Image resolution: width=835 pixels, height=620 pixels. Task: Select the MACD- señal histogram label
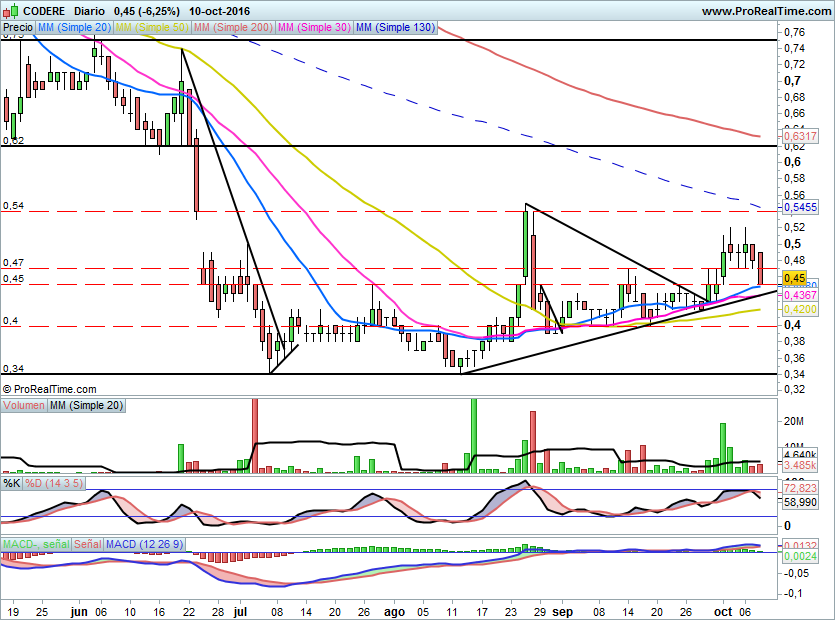36,544
